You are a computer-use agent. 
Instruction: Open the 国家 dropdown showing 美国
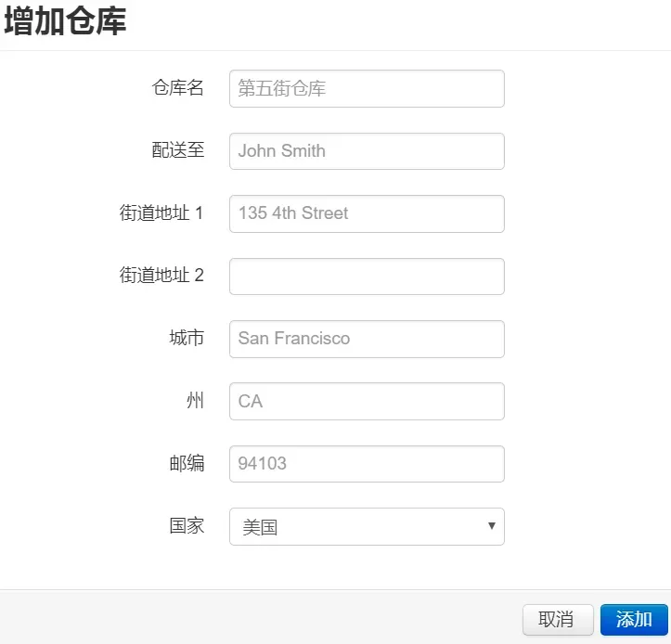367,527
